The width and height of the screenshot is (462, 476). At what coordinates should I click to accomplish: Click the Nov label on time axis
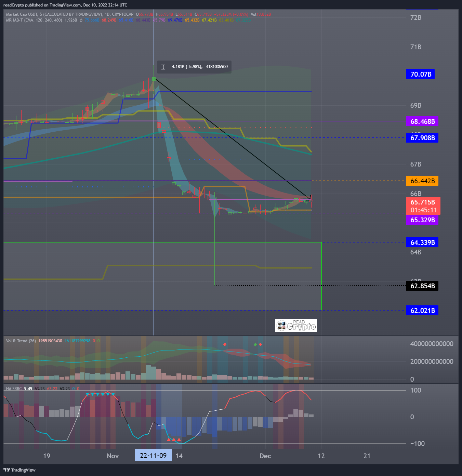113,456
